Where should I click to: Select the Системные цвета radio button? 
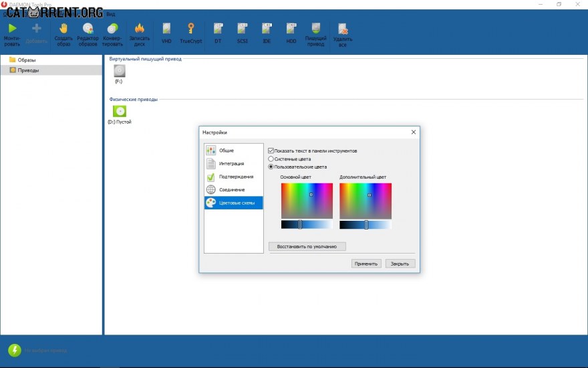pyautogui.click(x=271, y=159)
